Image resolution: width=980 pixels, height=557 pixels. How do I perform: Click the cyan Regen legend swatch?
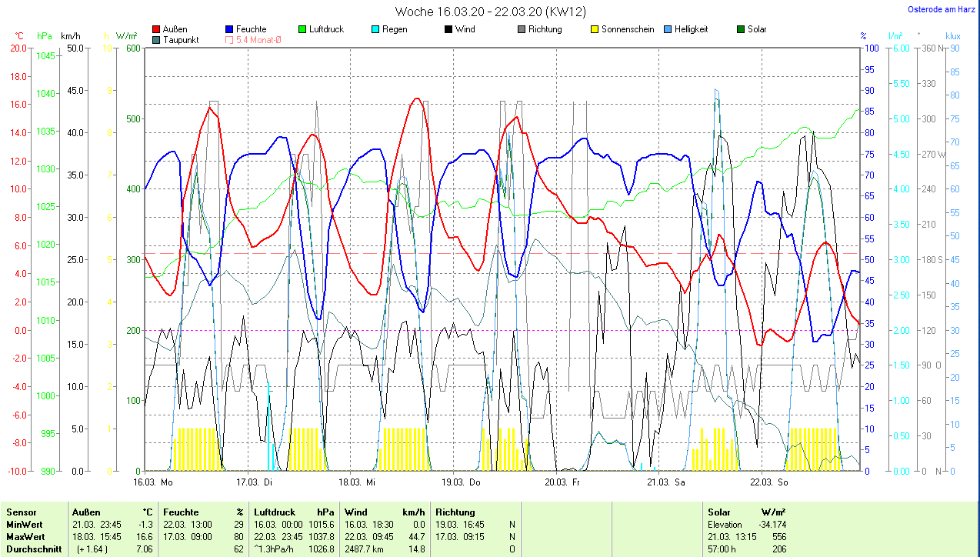click(375, 29)
